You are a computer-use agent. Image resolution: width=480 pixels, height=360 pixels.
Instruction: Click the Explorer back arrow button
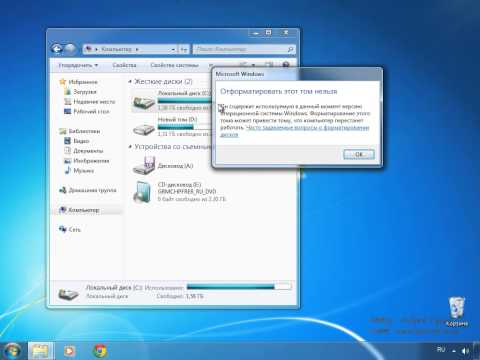(57, 49)
